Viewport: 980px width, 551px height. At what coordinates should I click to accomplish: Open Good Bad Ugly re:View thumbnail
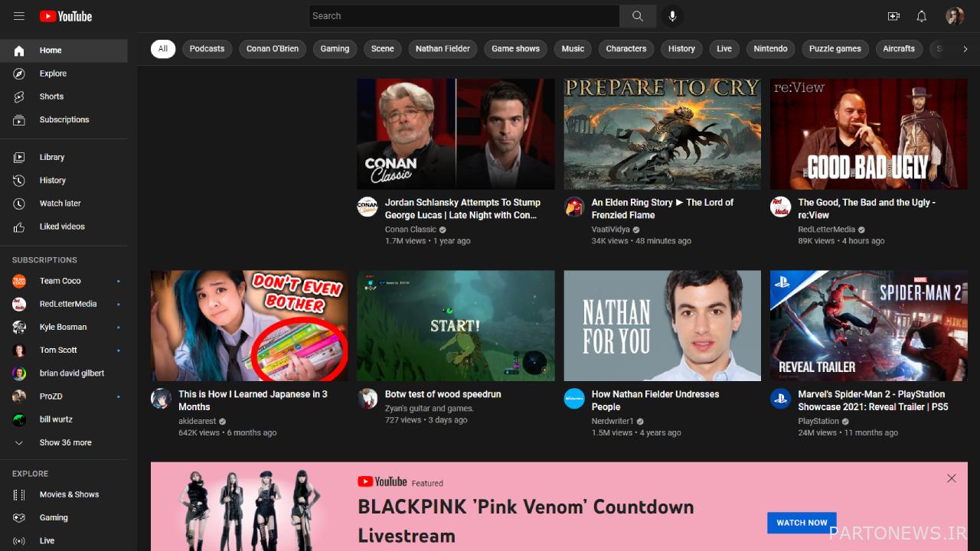[x=869, y=134]
